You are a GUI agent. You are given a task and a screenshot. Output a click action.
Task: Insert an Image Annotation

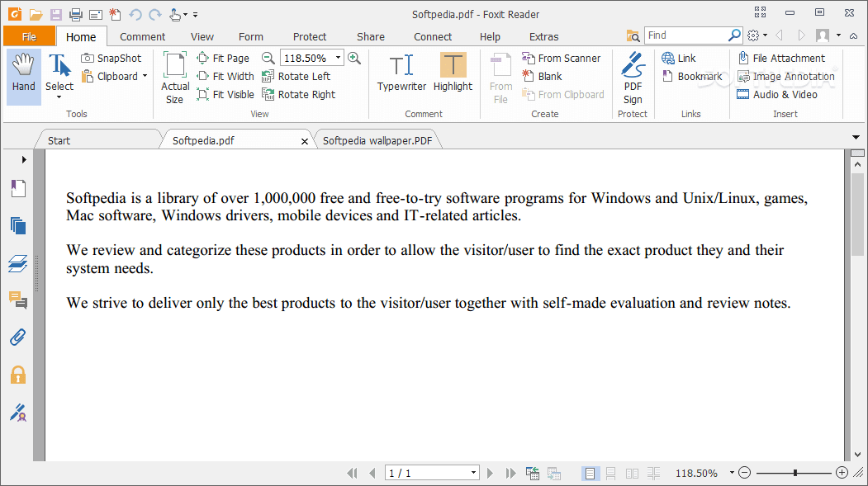pos(786,76)
